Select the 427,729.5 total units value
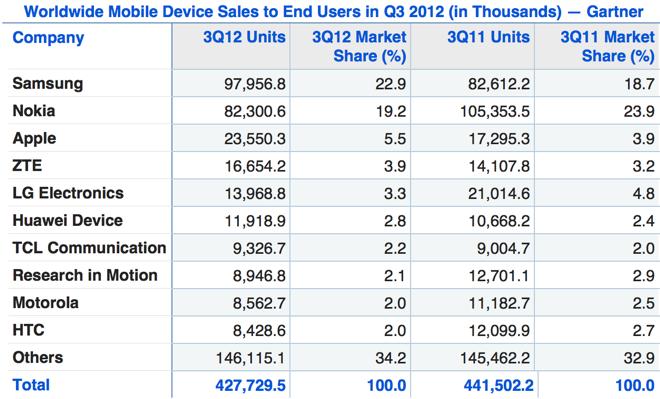Viewport: 660px width, 399px height. pos(250,385)
